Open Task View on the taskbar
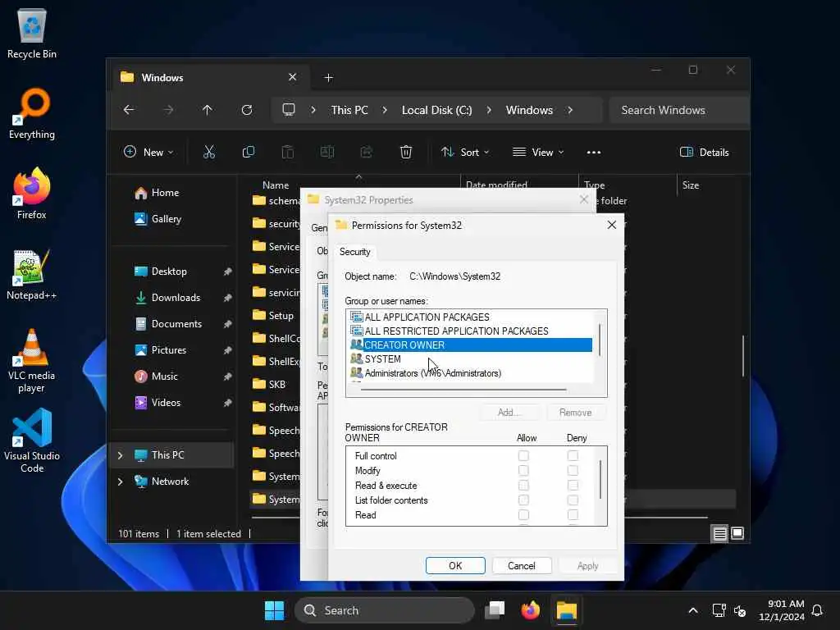The height and width of the screenshot is (630, 840). click(495, 610)
